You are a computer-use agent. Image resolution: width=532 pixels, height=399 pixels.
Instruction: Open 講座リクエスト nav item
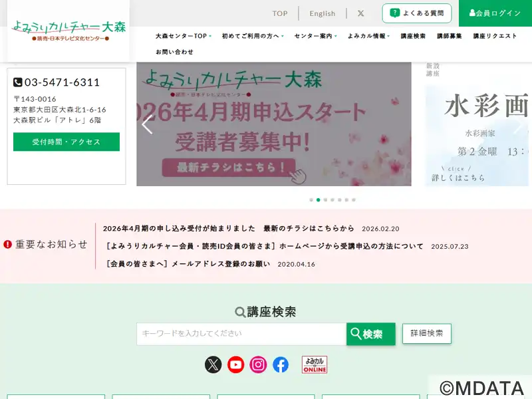(x=495, y=36)
